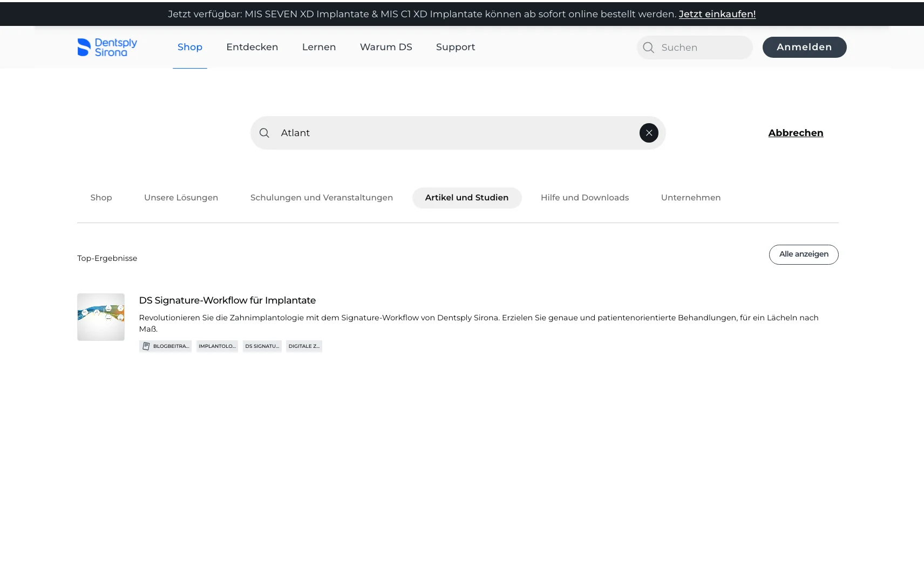924x578 pixels.
Task: Click the Dentsply Sirona logo
Action: pos(107,47)
